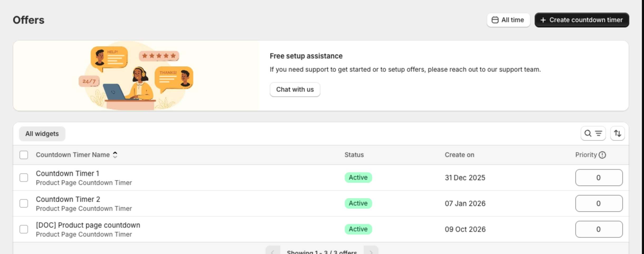
Task: Edit priority field for Countdown Timer 2
Action: tap(599, 203)
